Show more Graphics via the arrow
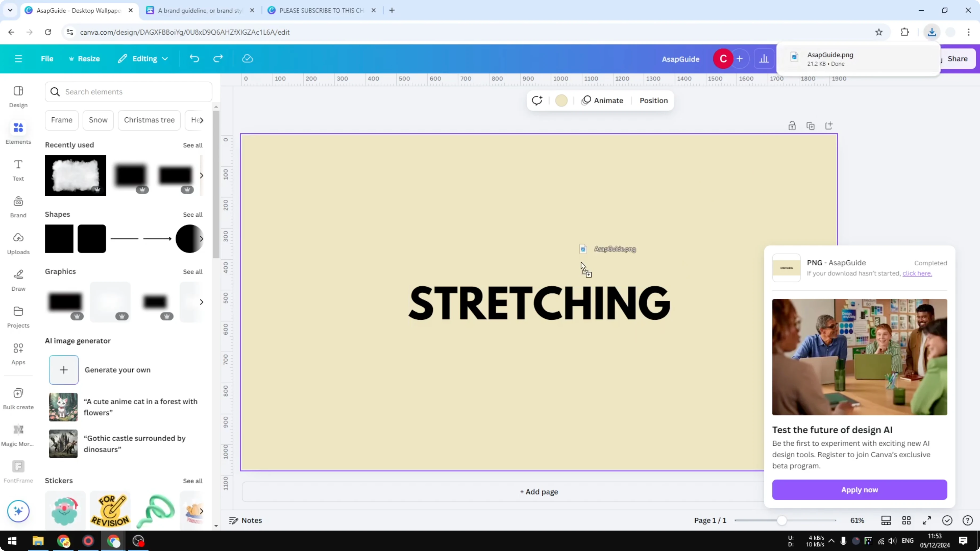Viewport: 980px width, 551px height. [x=201, y=302]
